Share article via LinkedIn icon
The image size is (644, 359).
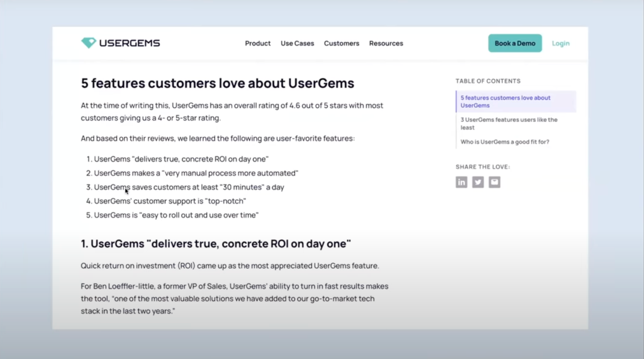pos(461,182)
